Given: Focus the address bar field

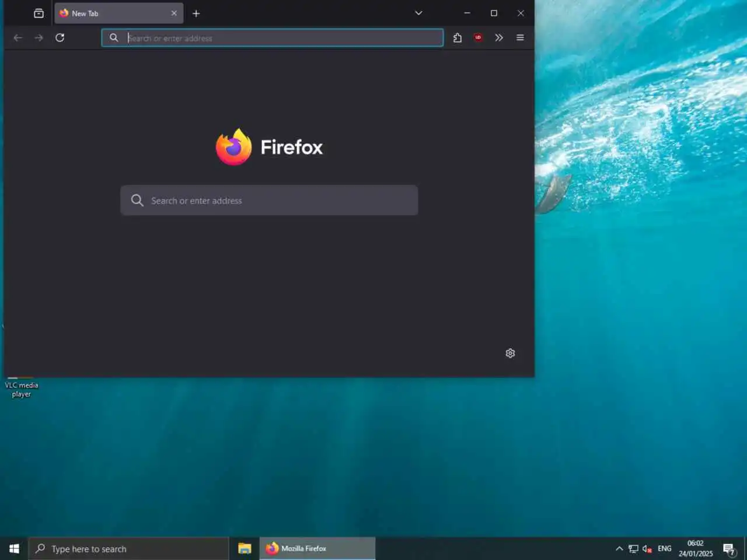Looking at the screenshot, I should [273, 38].
